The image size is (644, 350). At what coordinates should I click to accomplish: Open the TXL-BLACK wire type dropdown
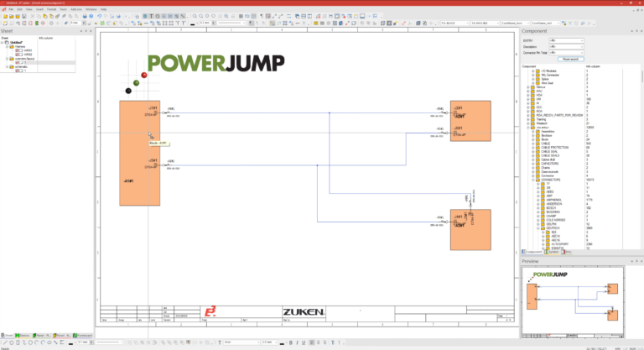pos(454,23)
